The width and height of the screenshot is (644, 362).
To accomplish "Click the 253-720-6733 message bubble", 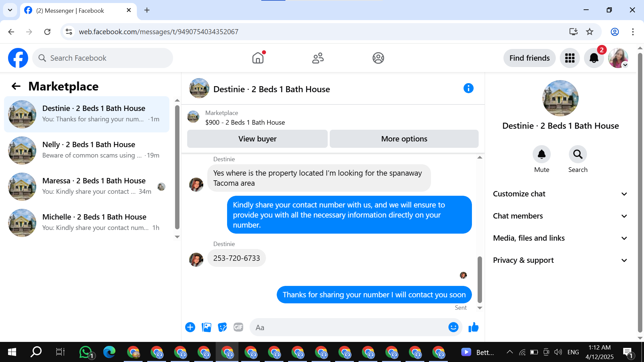I will coord(236,258).
